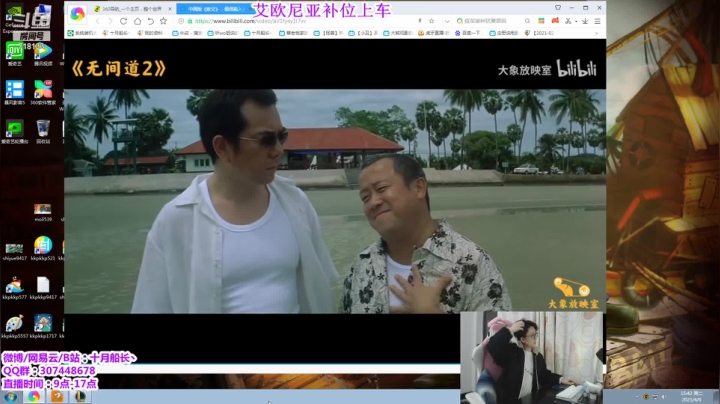Screen dimensions: 720x404
Task: Open the kkpkkp521 desktop shortcut
Action: [x=43, y=248]
